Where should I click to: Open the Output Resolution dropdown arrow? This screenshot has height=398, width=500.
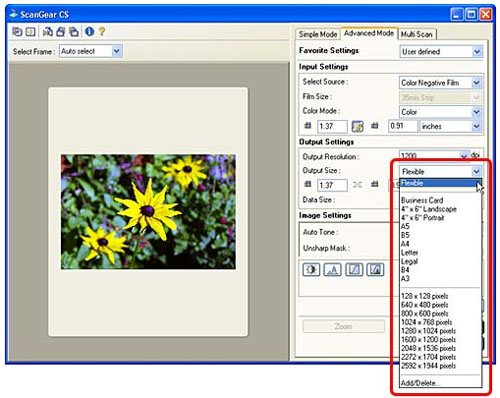point(464,156)
